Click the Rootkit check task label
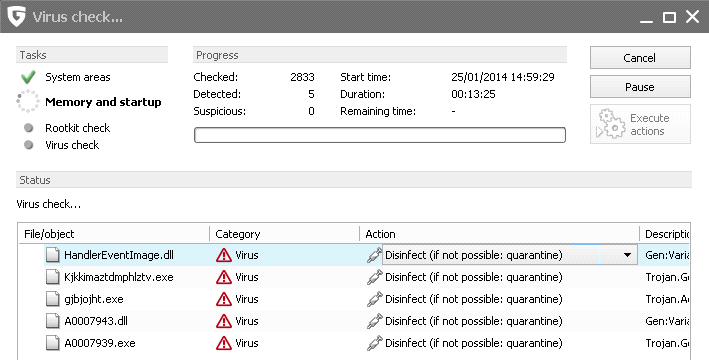 [78, 128]
